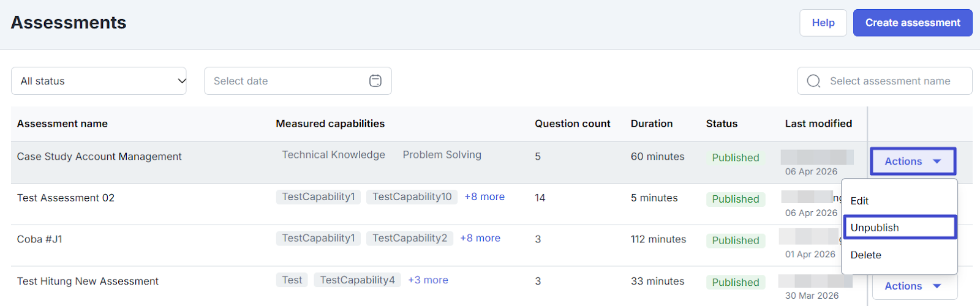Show +3 more capabilities for Test Hitung
Screen dimensions: 980x306
pos(428,280)
